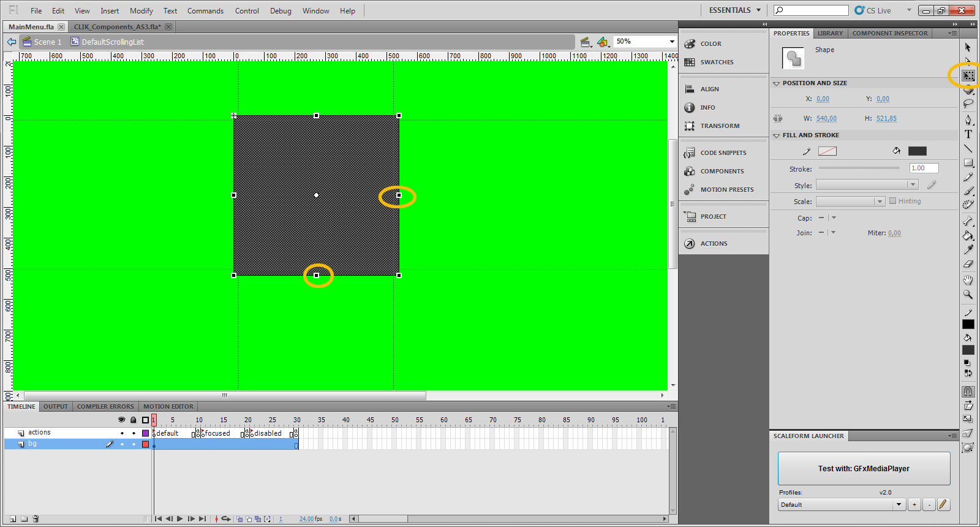The height and width of the screenshot is (527, 980).
Task: Switch to the Compiler Errors tab
Action: pyautogui.click(x=105, y=406)
